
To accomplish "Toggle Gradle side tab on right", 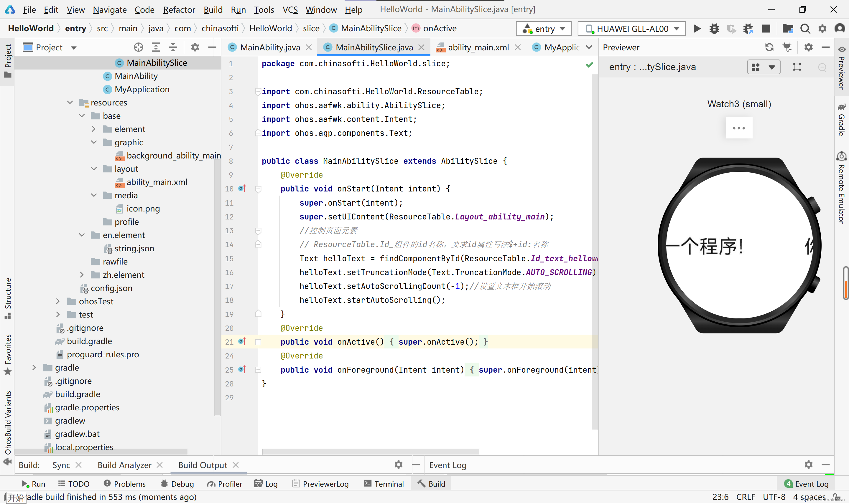I will [x=842, y=120].
